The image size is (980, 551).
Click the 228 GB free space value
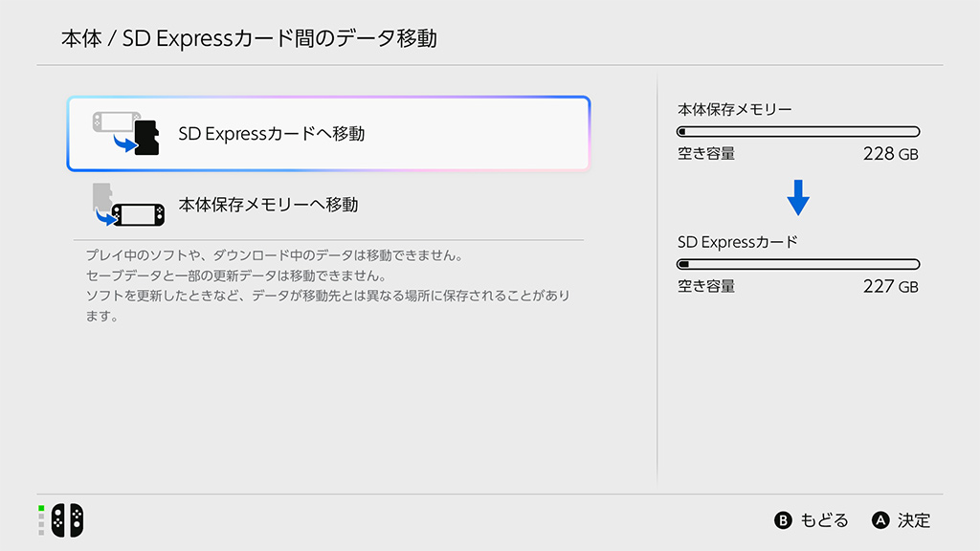(890, 153)
